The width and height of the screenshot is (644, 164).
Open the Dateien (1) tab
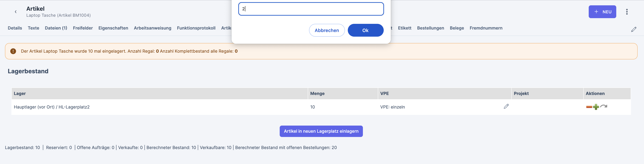(x=56, y=28)
